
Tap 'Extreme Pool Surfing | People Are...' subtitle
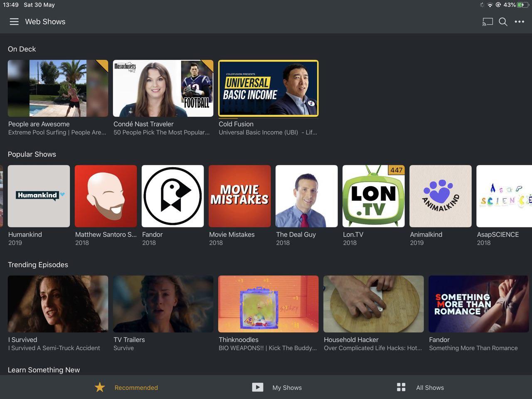[57, 132]
